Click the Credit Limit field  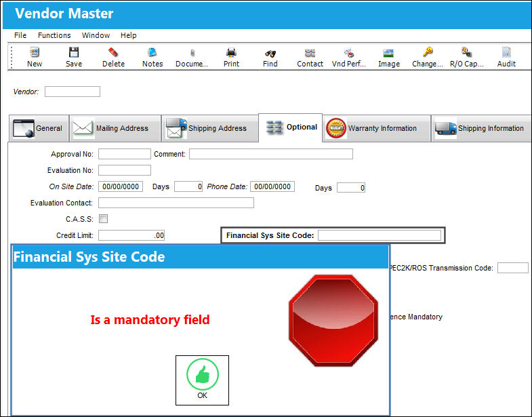[x=131, y=235]
